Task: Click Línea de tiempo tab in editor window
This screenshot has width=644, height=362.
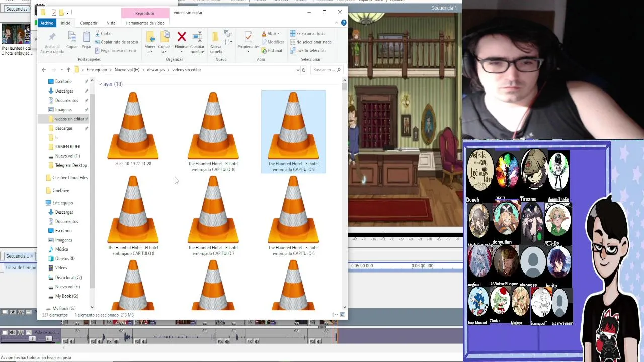Action: [x=21, y=268]
